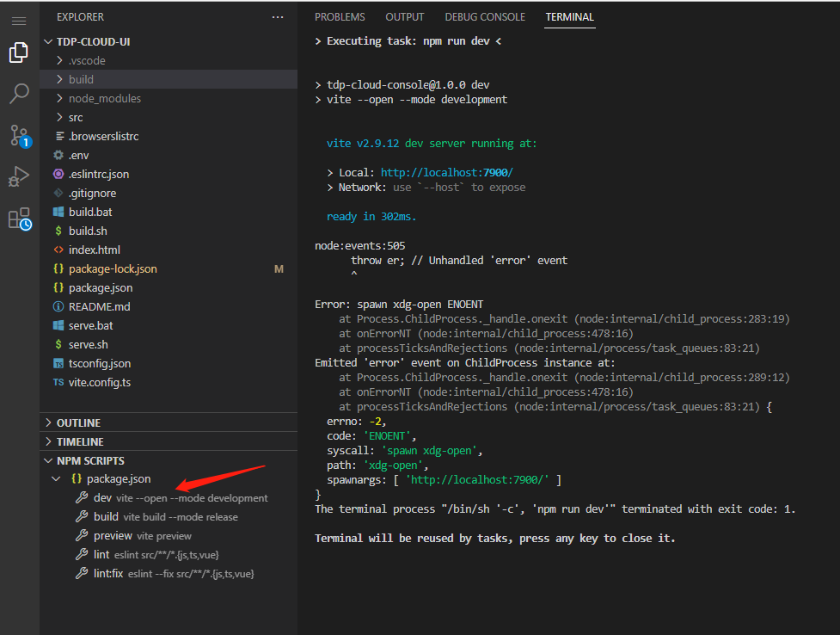Switch to the PROBLEMS tab

pos(340,17)
